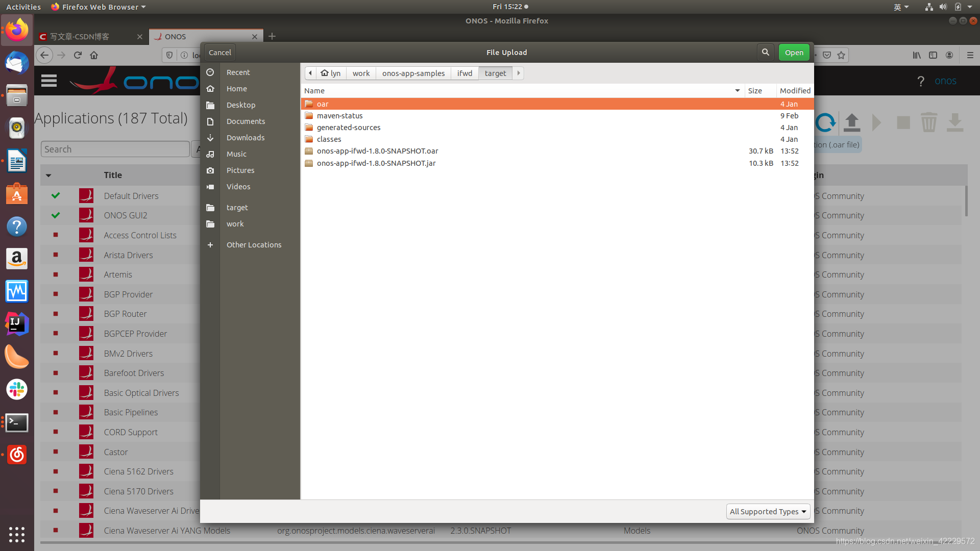980x551 pixels.
Task: Open Terminal from the dock
Action: point(17,422)
